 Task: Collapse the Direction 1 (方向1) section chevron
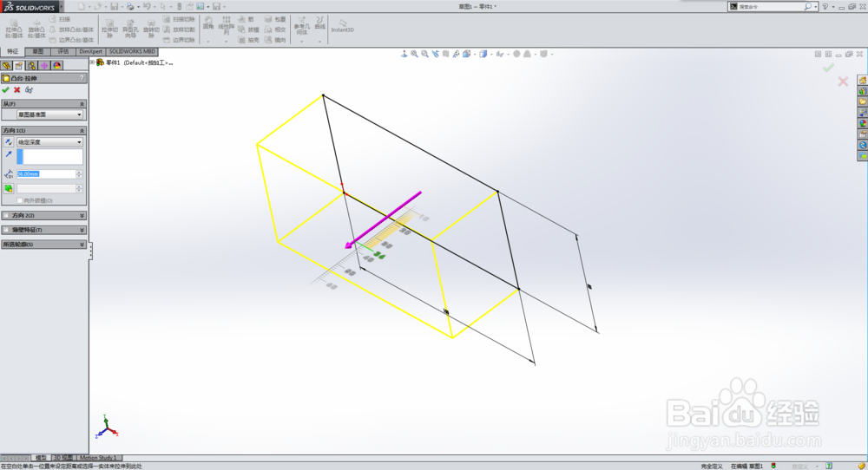coord(82,130)
